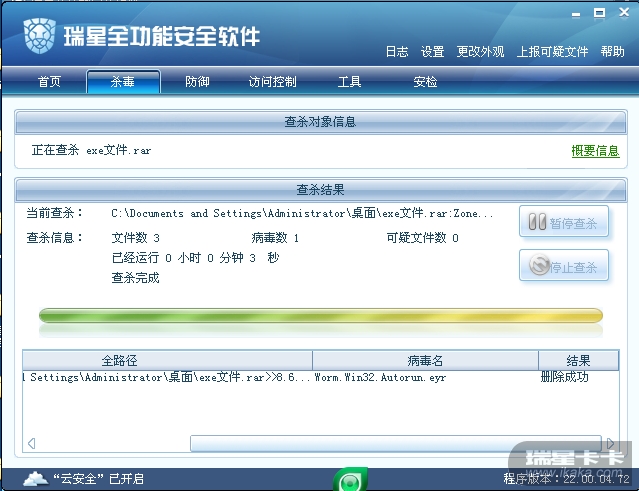The image size is (639, 491).
Task: Click the scan progress bar
Action: pyautogui.click(x=321, y=315)
